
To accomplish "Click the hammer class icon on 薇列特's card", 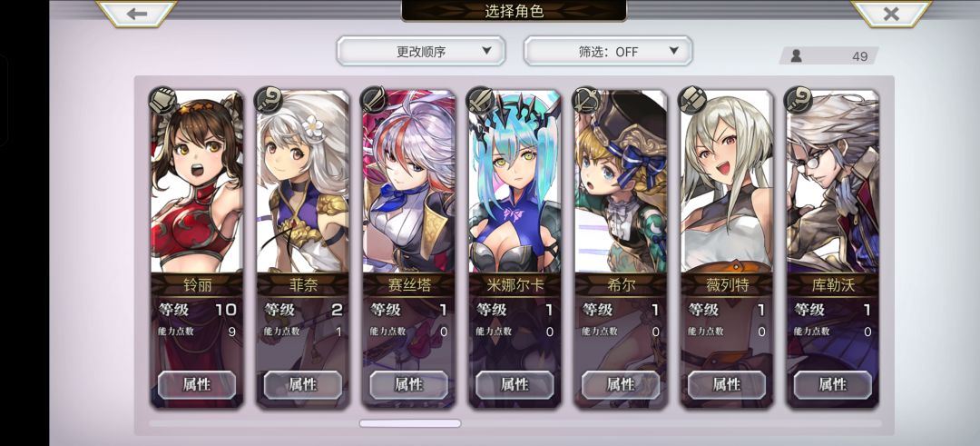I will pyautogui.click(x=692, y=100).
